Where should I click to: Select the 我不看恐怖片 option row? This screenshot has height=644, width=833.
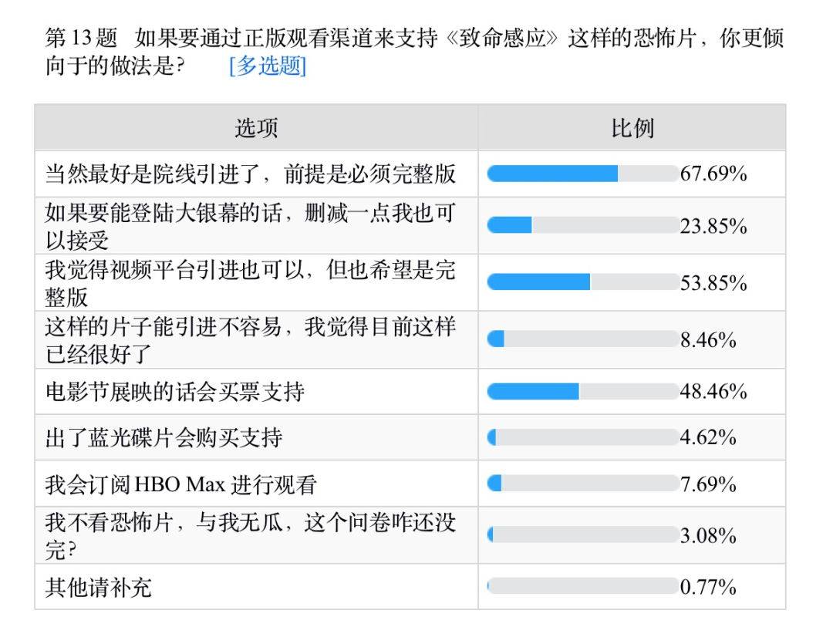coord(250,535)
